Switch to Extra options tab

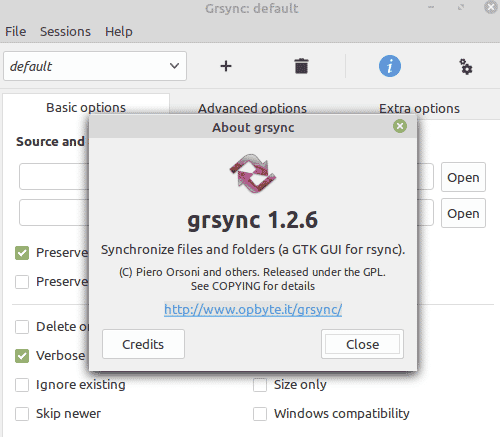click(x=419, y=108)
